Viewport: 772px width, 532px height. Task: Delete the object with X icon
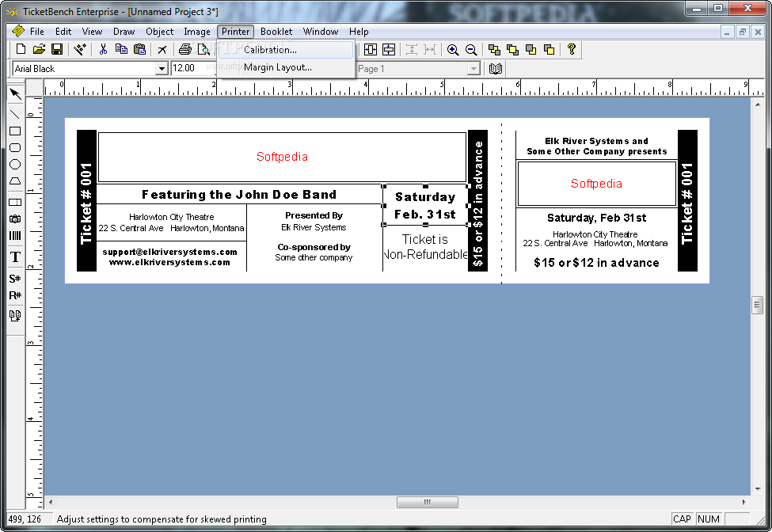[x=162, y=49]
